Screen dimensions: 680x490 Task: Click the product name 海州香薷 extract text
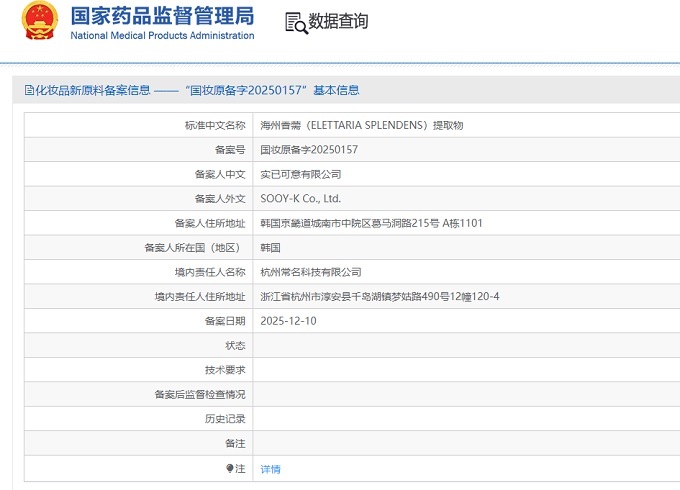pyautogui.click(x=361, y=126)
